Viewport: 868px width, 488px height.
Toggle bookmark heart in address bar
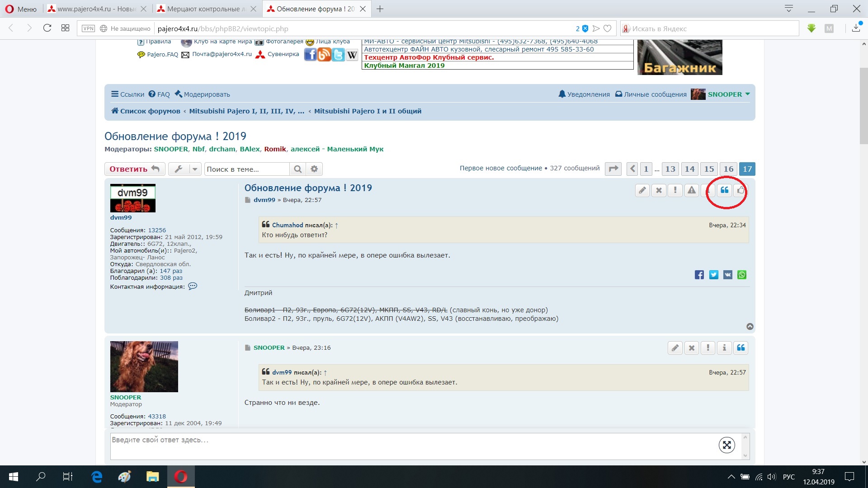point(608,28)
